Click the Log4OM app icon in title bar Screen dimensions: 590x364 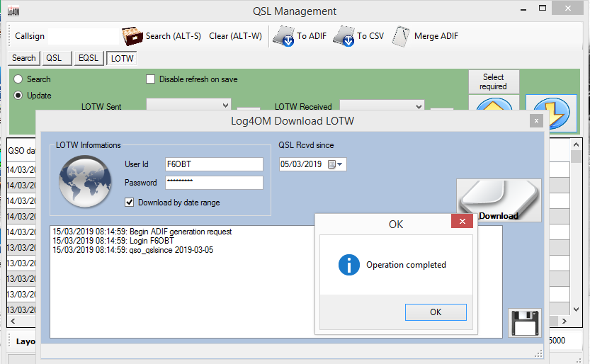[x=13, y=11]
